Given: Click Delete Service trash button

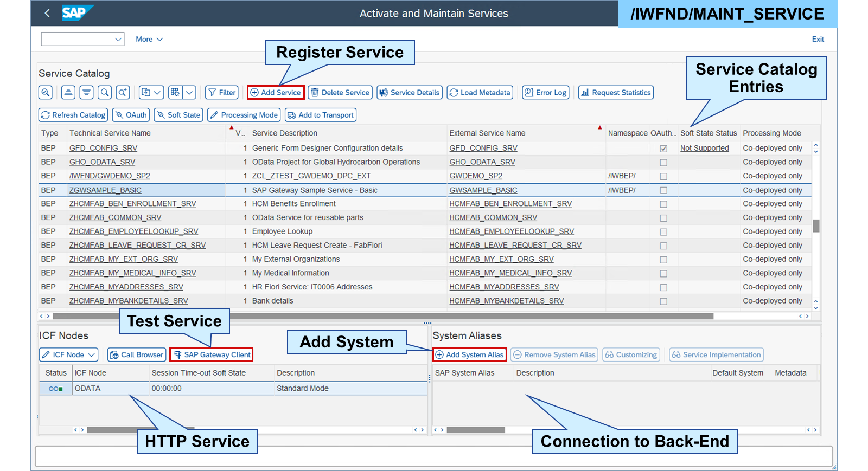Looking at the screenshot, I should click(340, 93).
